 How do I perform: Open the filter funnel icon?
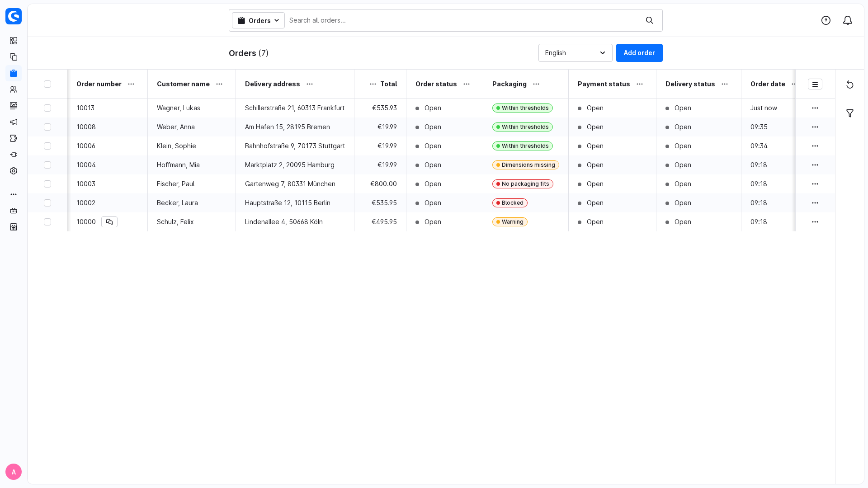point(850,113)
